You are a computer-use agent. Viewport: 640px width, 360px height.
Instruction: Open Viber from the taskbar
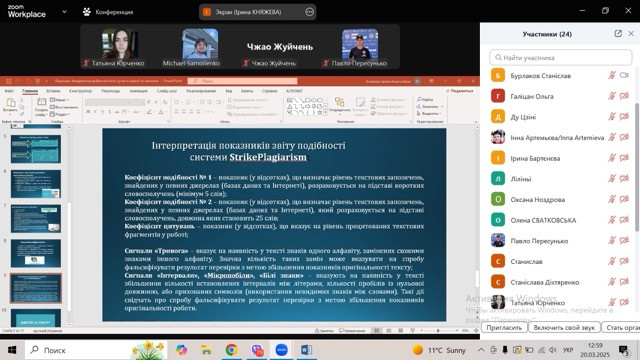click(x=257, y=350)
